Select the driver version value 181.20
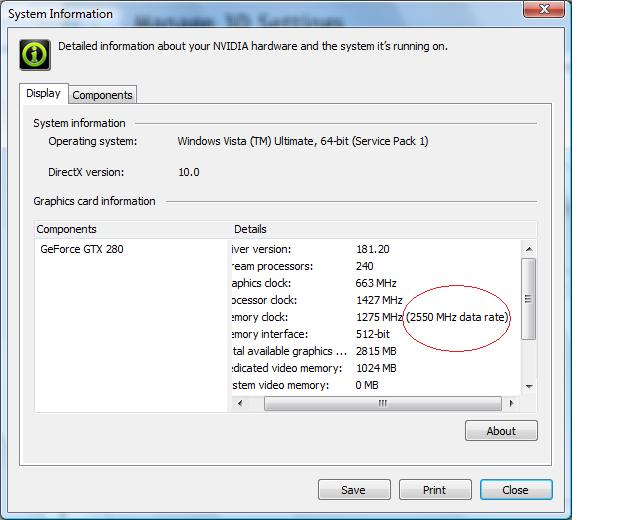 pos(373,249)
